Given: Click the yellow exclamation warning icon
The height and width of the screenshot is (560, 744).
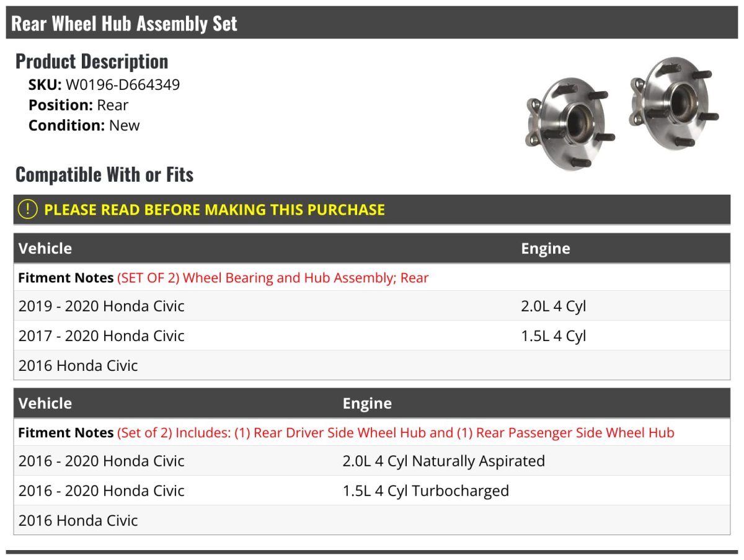Looking at the screenshot, I should (x=28, y=210).
